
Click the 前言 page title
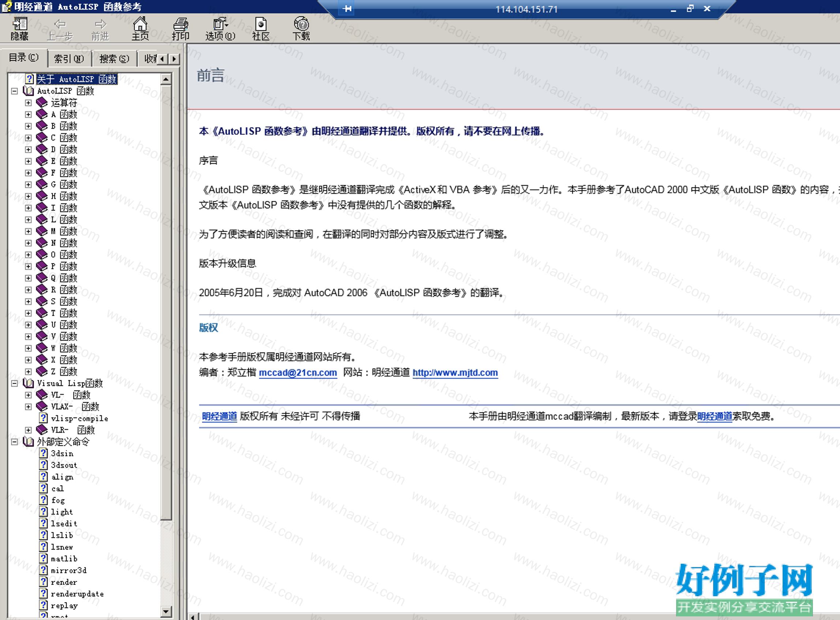[x=211, y=75]
